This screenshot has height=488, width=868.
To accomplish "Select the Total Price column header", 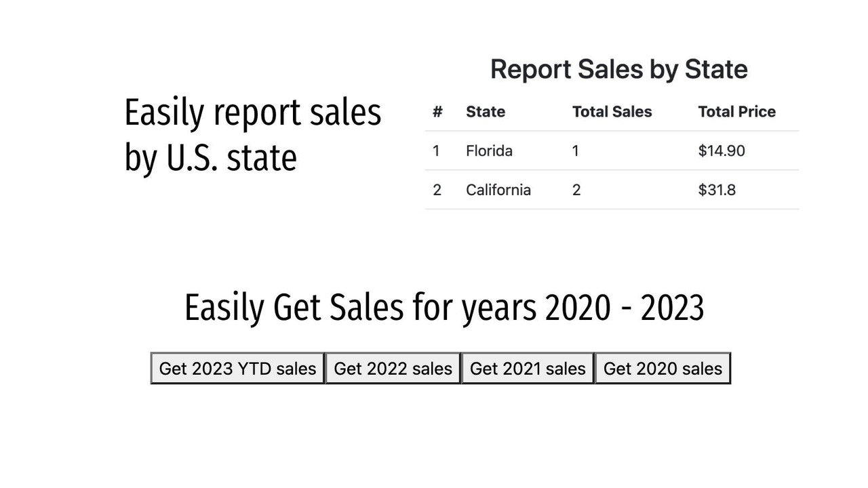I will [x=736, y=112].
